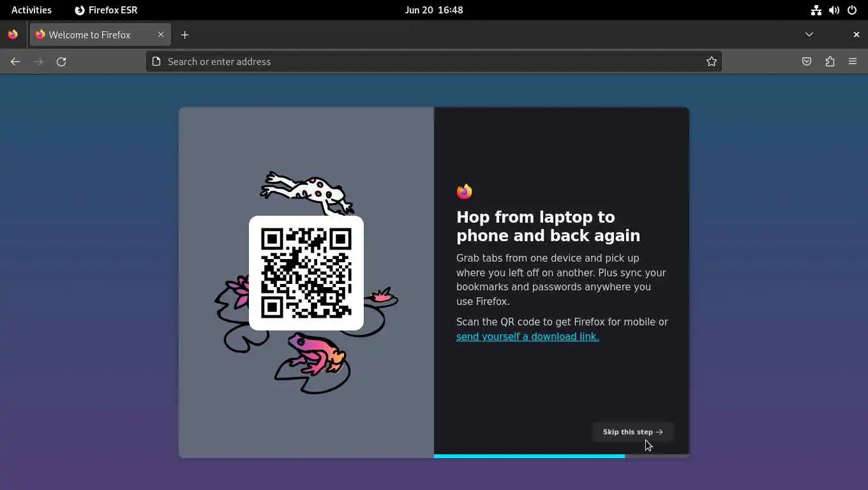Focus the address bar search field
This screenshot has height=490, width=868.
tap(434, 61)
